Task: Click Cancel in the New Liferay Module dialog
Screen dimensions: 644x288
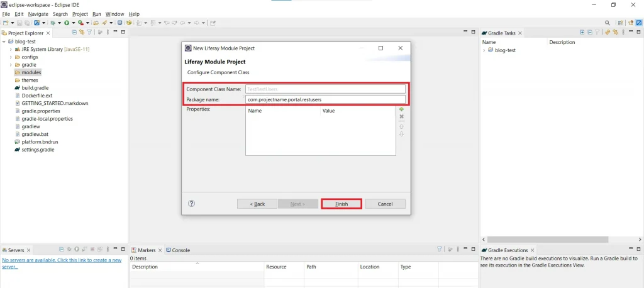Action: point(386,204)
